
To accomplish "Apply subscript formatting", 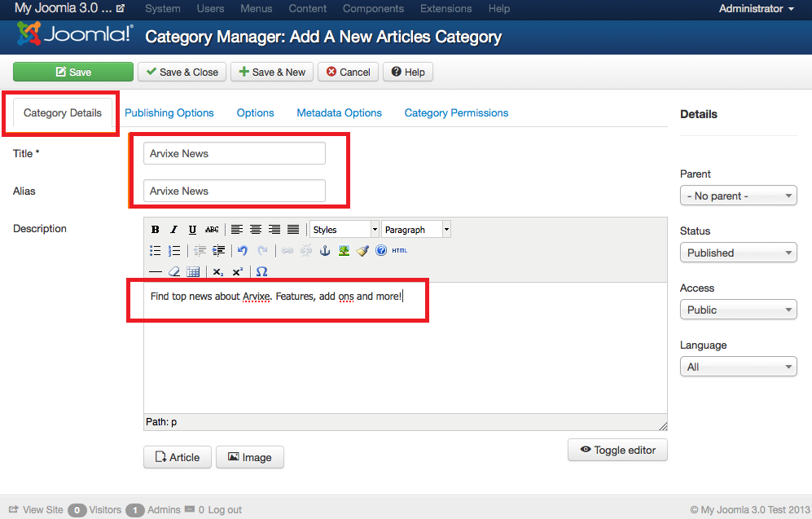I will coord(218,271).
